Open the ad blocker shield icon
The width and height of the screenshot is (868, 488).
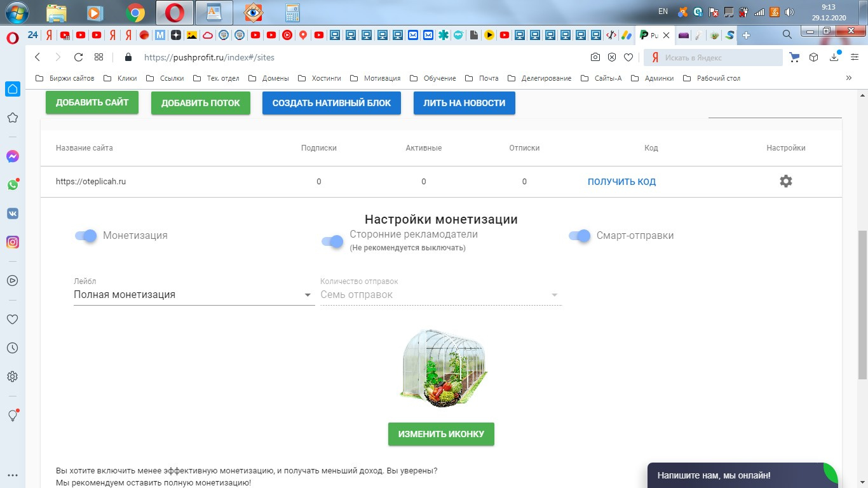(x=612, y=57)
